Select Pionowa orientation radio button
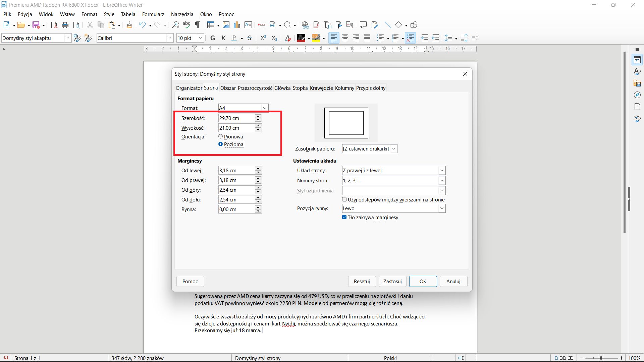This screenshot has width=644, height=362. 221,136
